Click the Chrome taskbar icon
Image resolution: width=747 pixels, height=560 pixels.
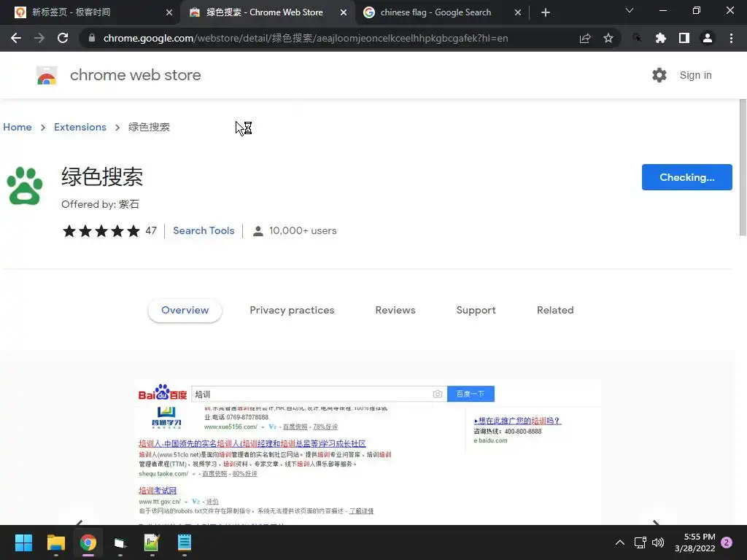[x=88, y=542]
